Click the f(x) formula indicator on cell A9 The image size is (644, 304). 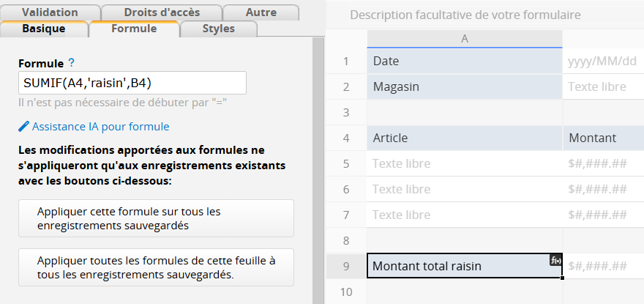pyautogui.click(x=555, y=260)
